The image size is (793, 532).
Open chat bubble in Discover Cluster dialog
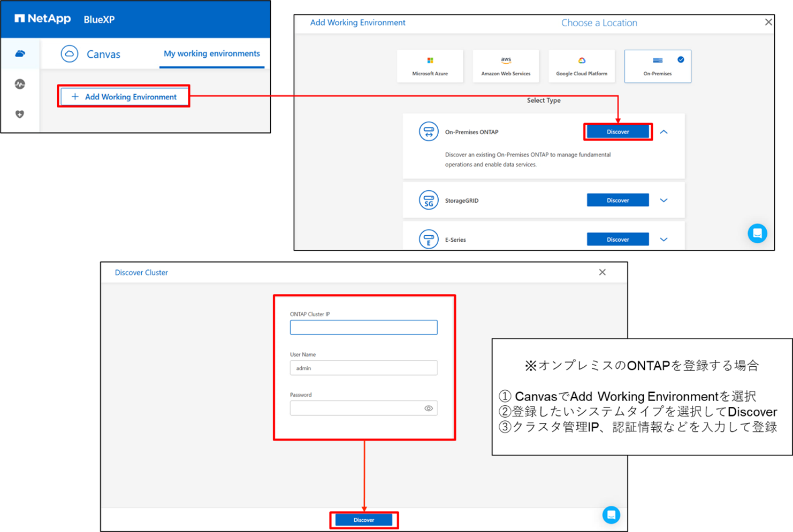pyautogui.click(x=611, y=515)
